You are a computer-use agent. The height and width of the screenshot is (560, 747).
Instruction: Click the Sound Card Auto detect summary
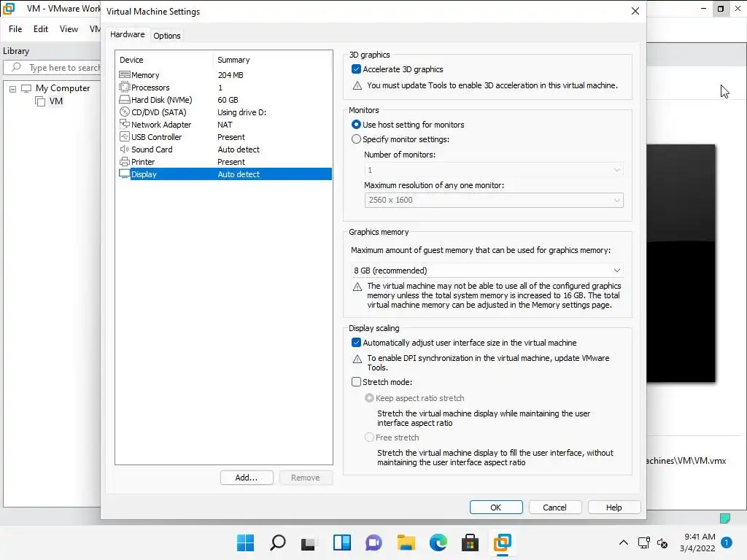pos(239,149)
